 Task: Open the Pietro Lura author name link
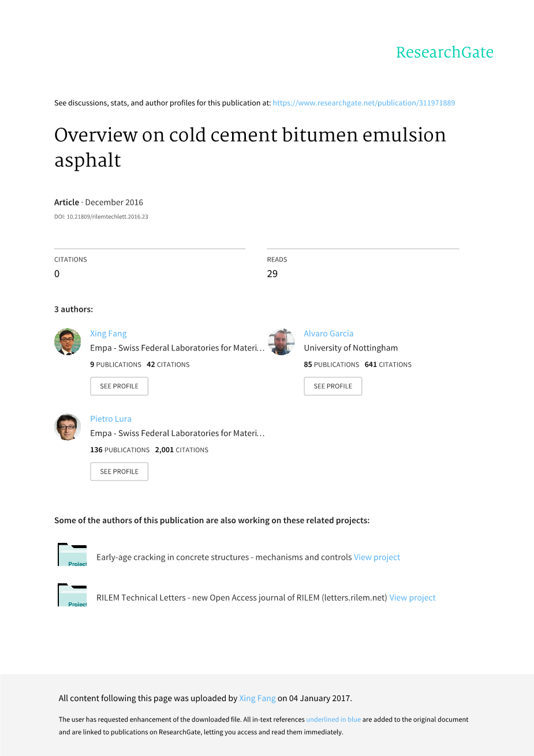click(x=111, y=419)
